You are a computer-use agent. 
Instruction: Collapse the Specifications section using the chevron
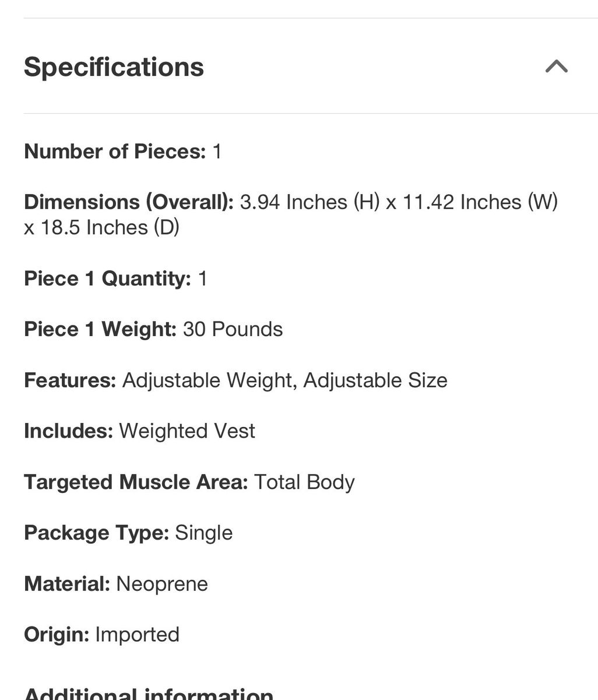coord(556,66)
